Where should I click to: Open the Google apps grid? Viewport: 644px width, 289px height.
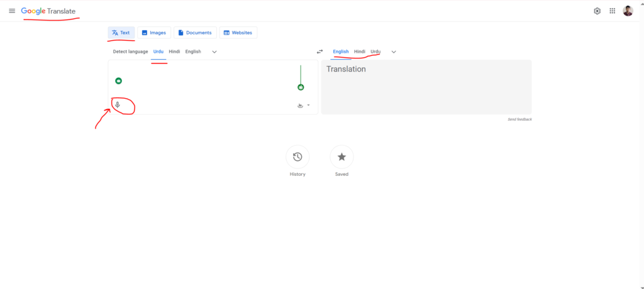point(613,11)
